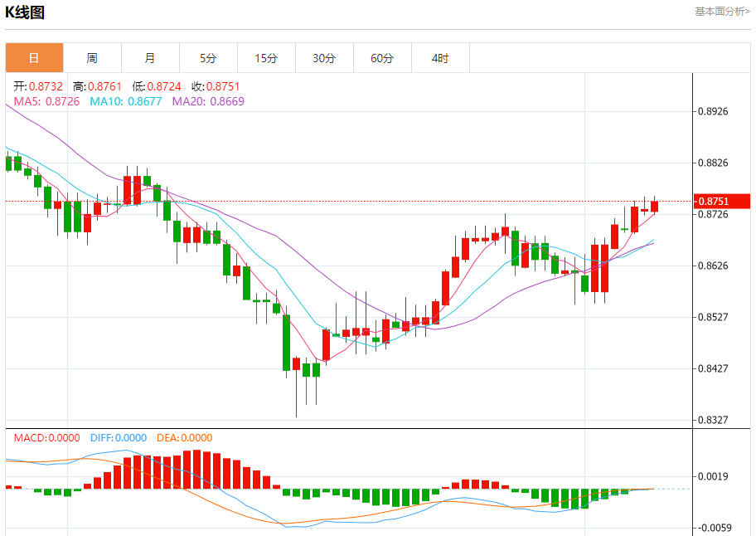Click the 0.8926 price axis label
Image resolution: width=756 pixels, height=536 pixels.
pos(713,111)
